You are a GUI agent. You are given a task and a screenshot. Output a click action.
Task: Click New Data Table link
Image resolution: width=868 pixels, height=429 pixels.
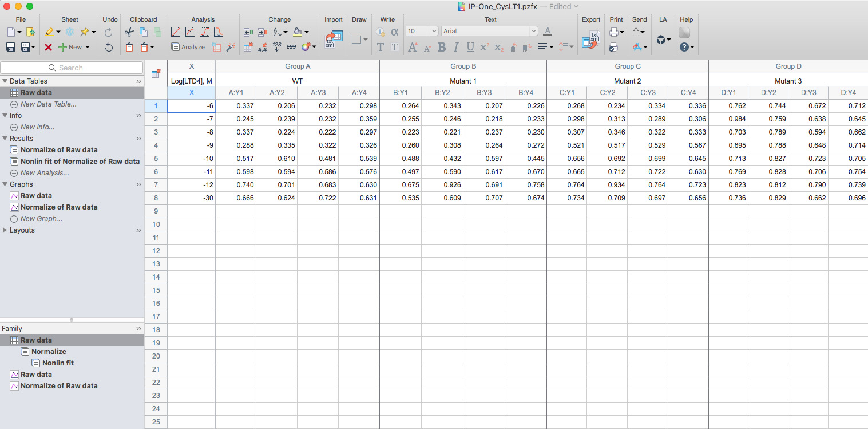click(49, 104)
